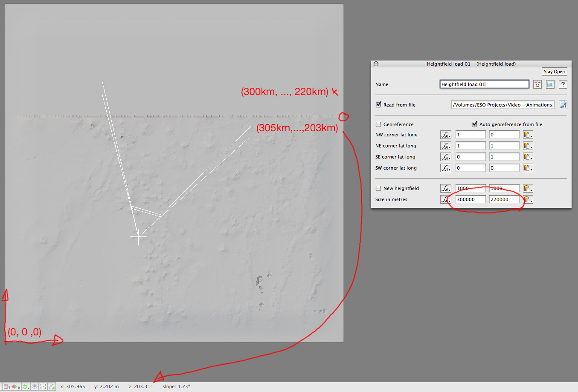Enable the Georeference checkbox
Viewport: 578px width, 392px height.
tap(378, 124)
